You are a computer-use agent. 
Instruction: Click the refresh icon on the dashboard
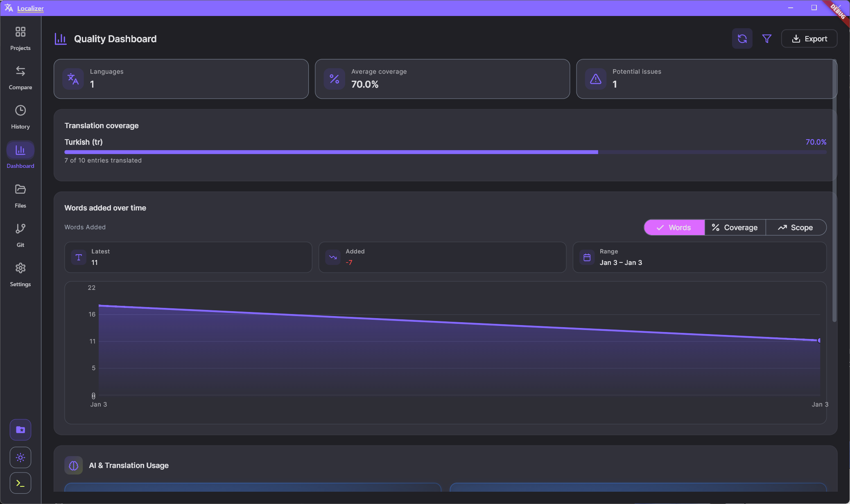742,38
